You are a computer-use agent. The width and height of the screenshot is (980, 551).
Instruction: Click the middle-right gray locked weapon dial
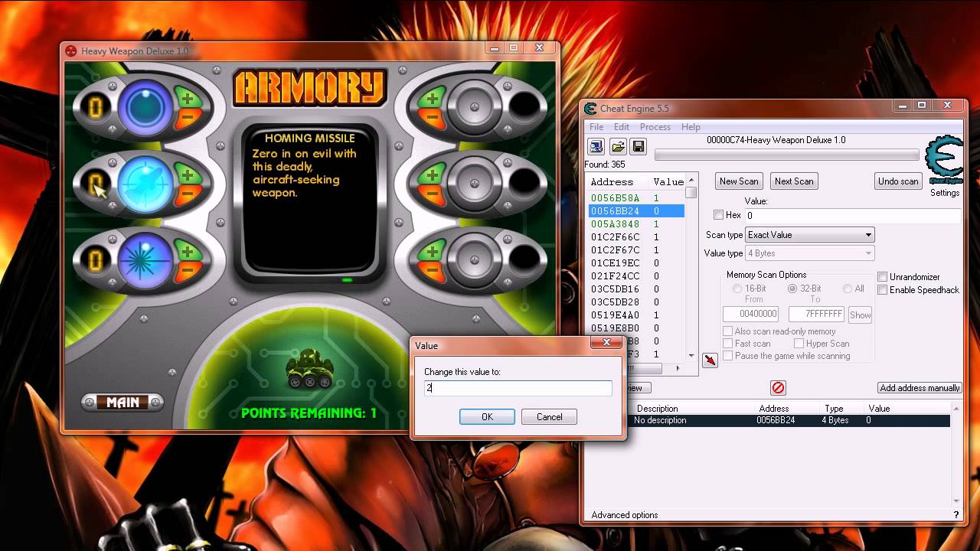pos(473,184)
